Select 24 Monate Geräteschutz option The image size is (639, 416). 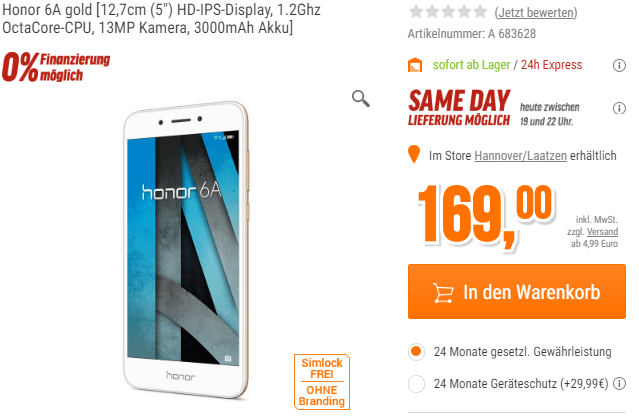(416, 384)
